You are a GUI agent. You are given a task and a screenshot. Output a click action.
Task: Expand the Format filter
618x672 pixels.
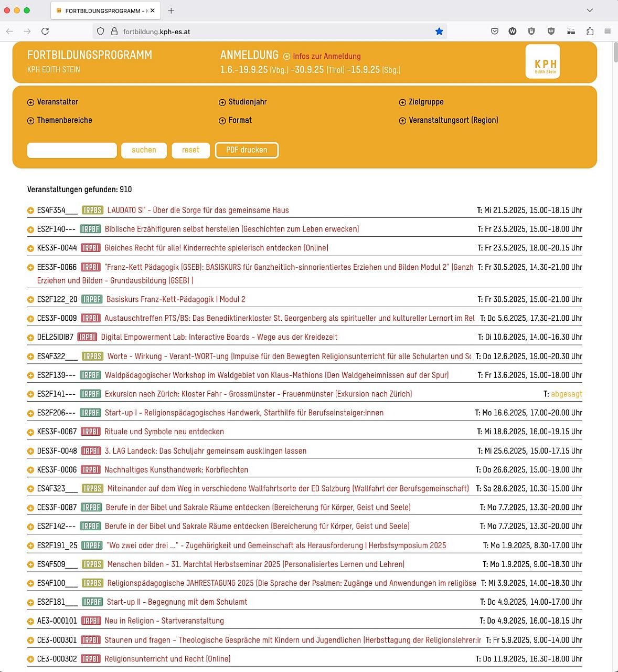tap(236, 120)
